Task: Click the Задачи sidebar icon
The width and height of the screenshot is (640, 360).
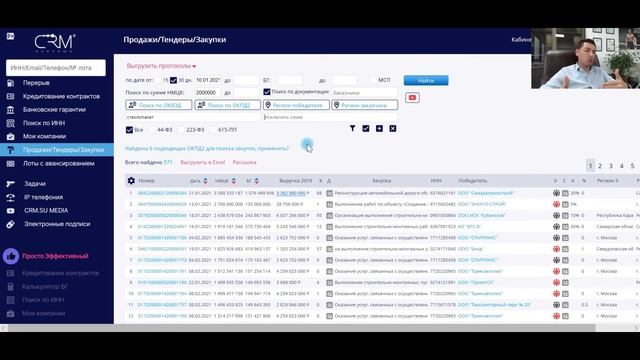Action: 11,184
